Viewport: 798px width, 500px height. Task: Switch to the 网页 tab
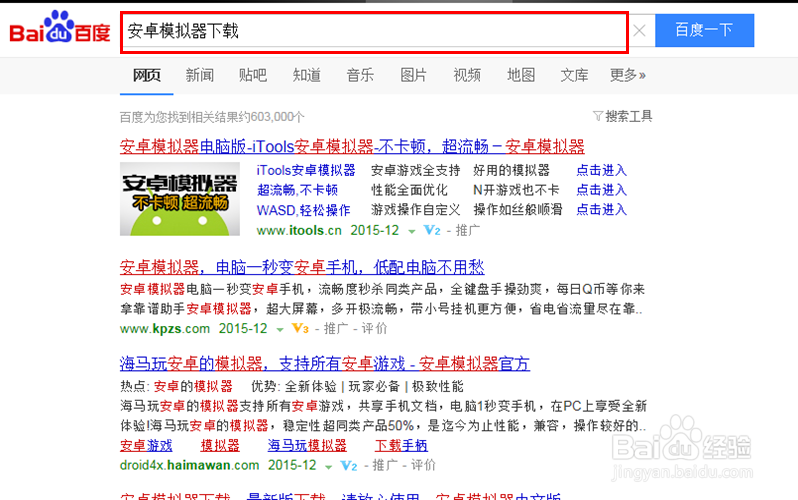coord(147,75)
